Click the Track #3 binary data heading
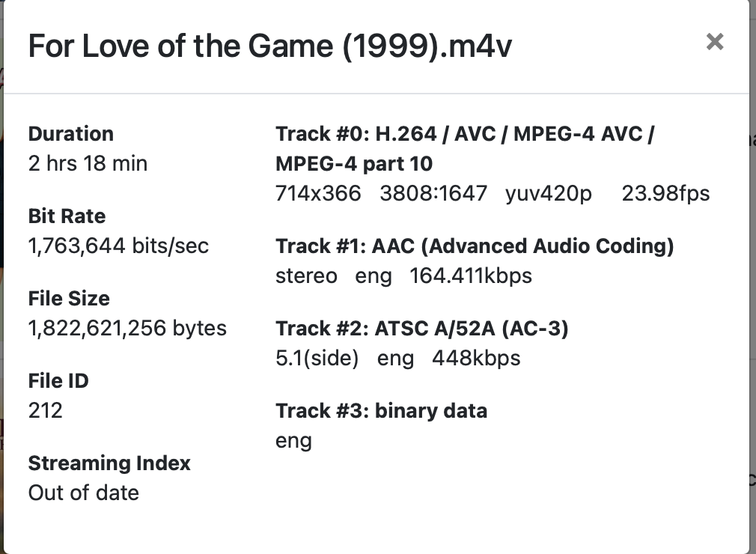 381,411
